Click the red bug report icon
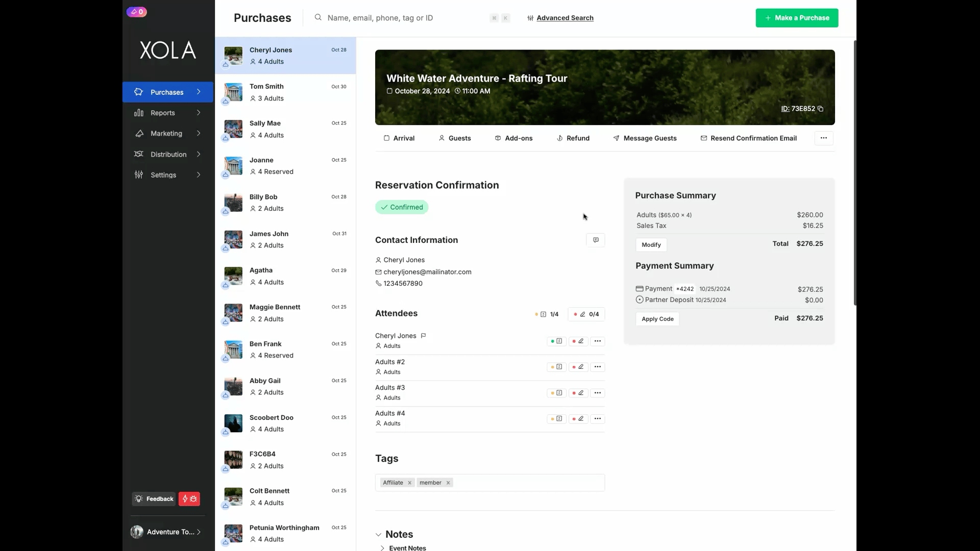Viewport: 980px width, 551px height. point(189,499)
